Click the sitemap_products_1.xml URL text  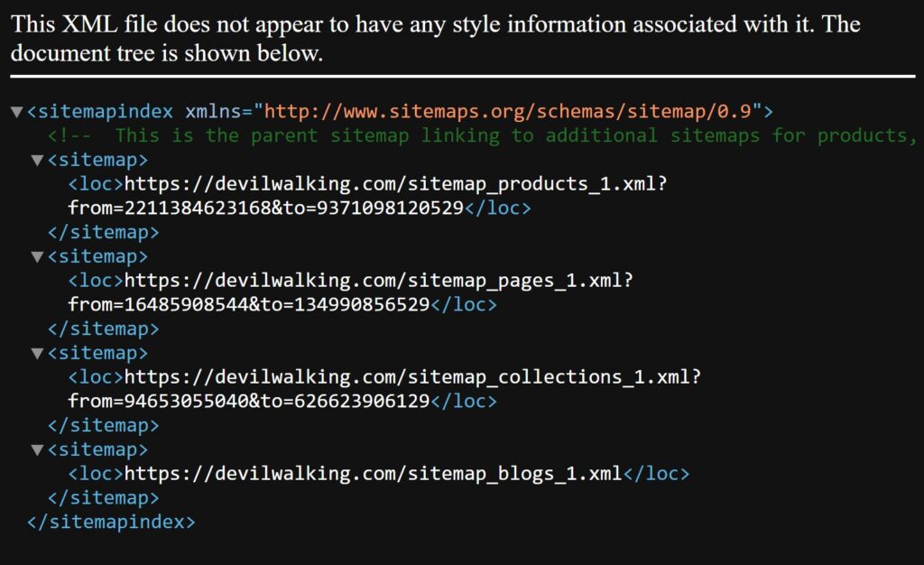395,184
